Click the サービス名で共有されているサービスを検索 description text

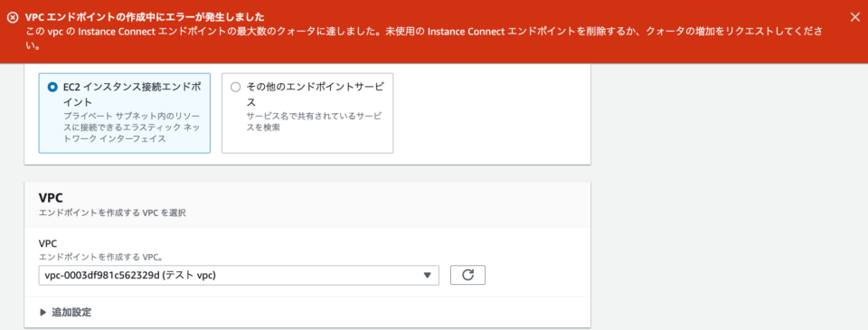click(x=315, y=122)
